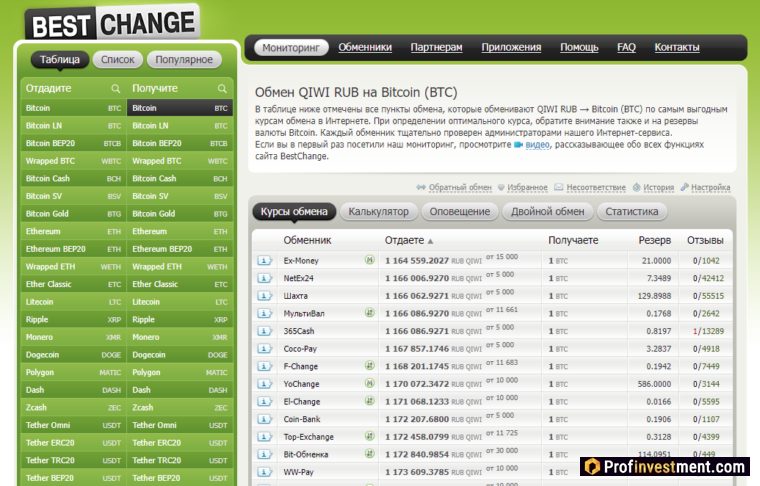
Task: Open info icon for YoChange exchanger
Action: tap(265, 384)
